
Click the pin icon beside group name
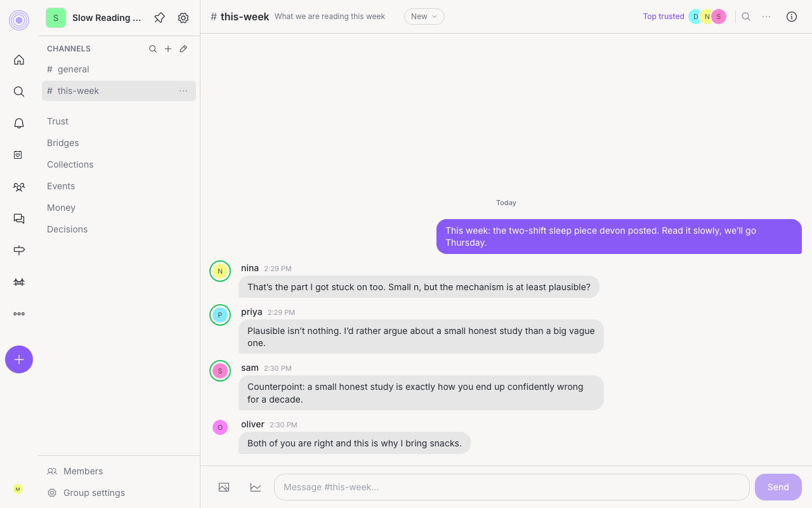click(160, 18)
